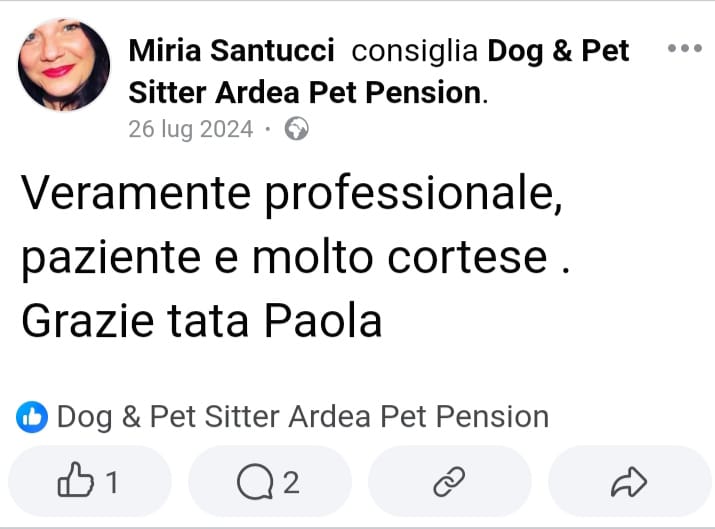The height and width of the screenshot is (529, 715).
Task: Click "Sitter Ardea Pet Pension" in the post header
Action: point(305,93)
